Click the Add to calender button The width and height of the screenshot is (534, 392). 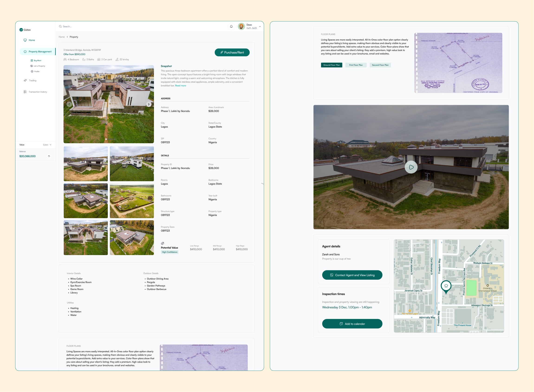pyautogui.click(x=352, y=324)
